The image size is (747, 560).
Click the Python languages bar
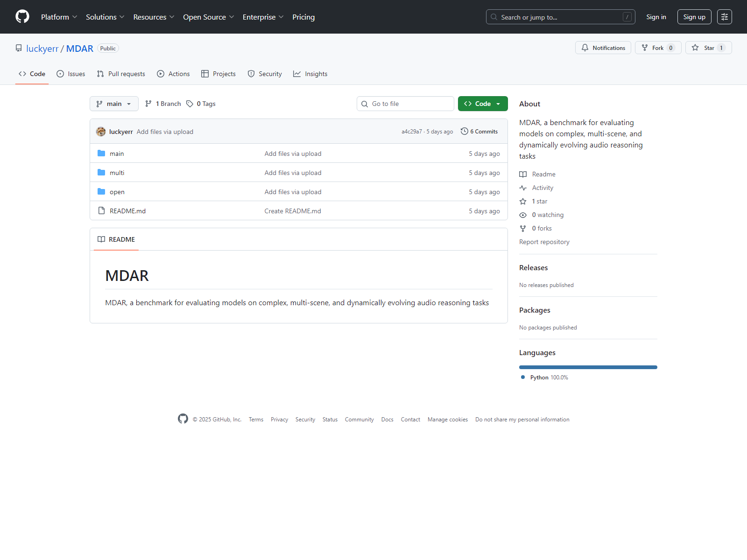click(x=588, y=367)
